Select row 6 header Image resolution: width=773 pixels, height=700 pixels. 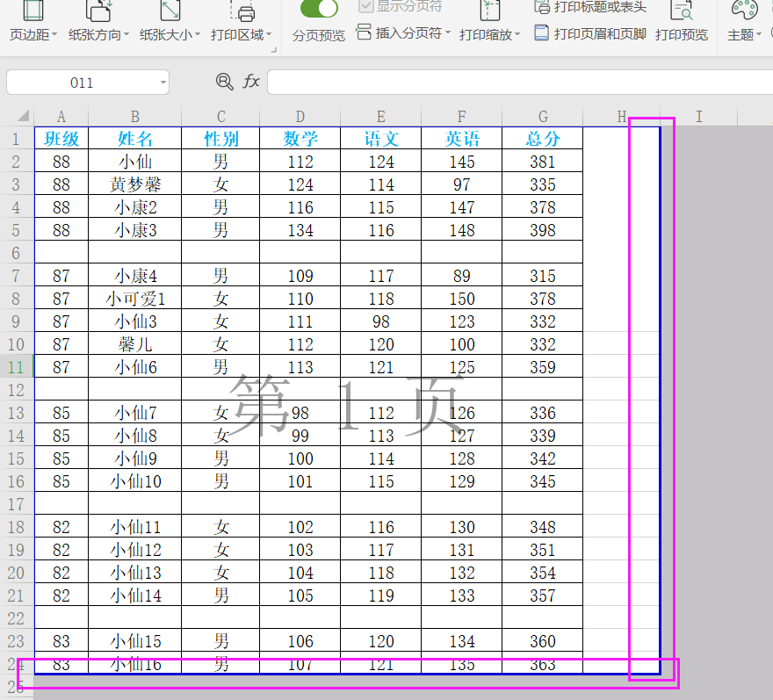[x=17, y=253]
